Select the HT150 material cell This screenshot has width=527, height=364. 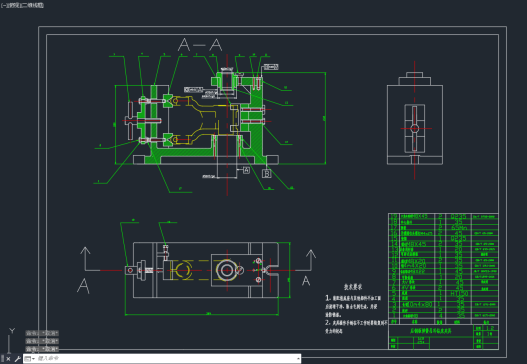[459, 293]
